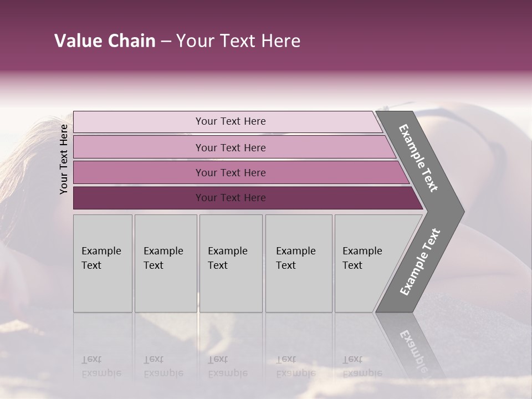Click the second gray 'Example Text' box
The image size is (532, 399).
point(166,263)
